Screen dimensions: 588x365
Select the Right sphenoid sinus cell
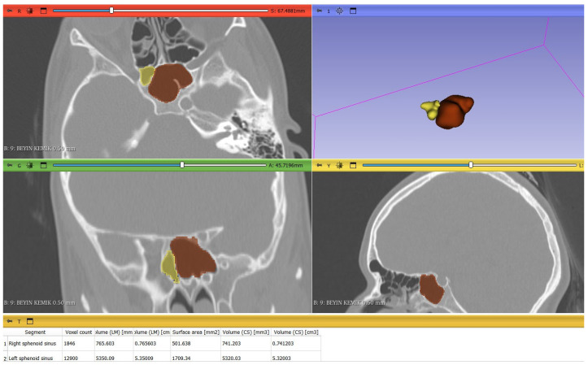(35, 343)
